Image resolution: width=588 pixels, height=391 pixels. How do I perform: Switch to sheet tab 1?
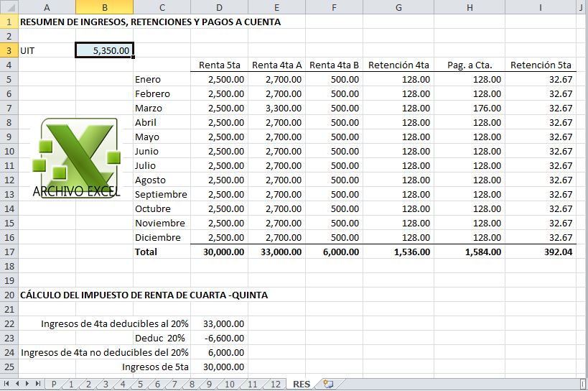point(71,385)
